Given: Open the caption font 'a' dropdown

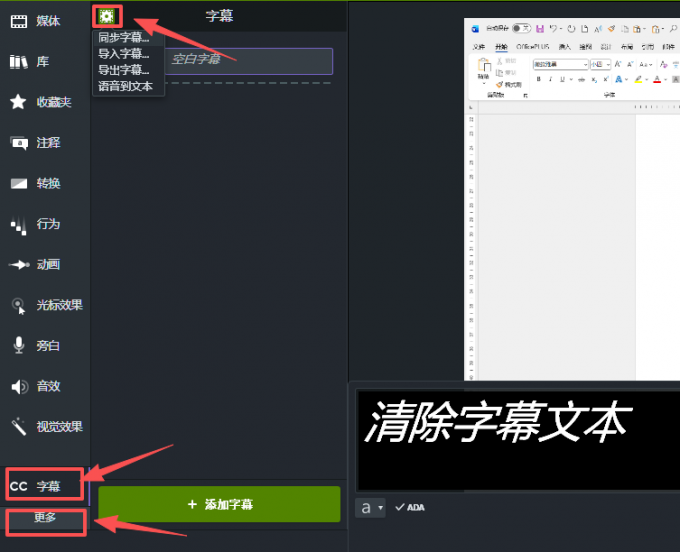Looking at the screenshot, I should click(x=370, y=507).
